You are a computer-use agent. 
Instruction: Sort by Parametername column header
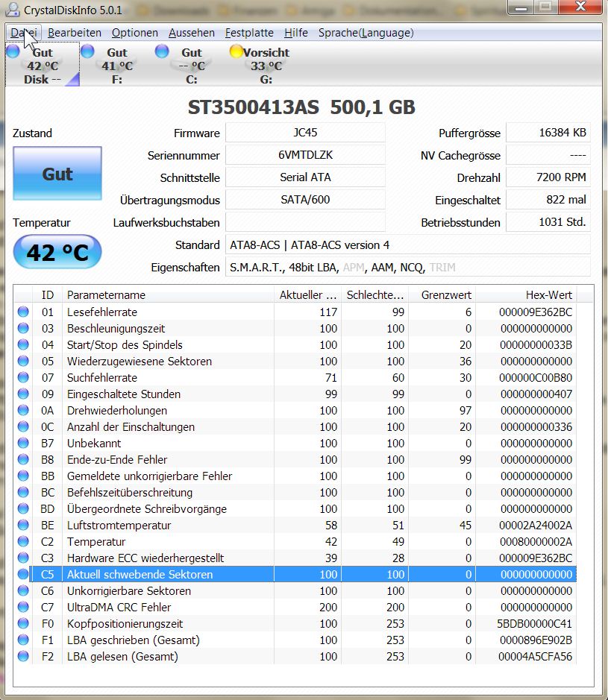tap(168, 294)
